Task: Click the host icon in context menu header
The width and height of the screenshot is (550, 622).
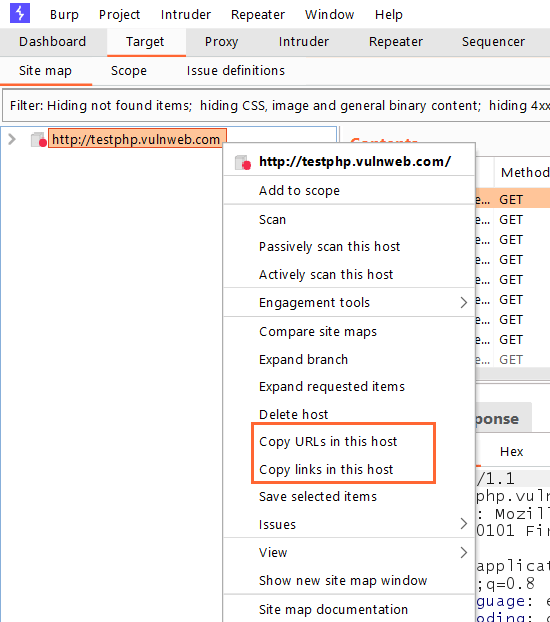Action: [x=243, y=162]
